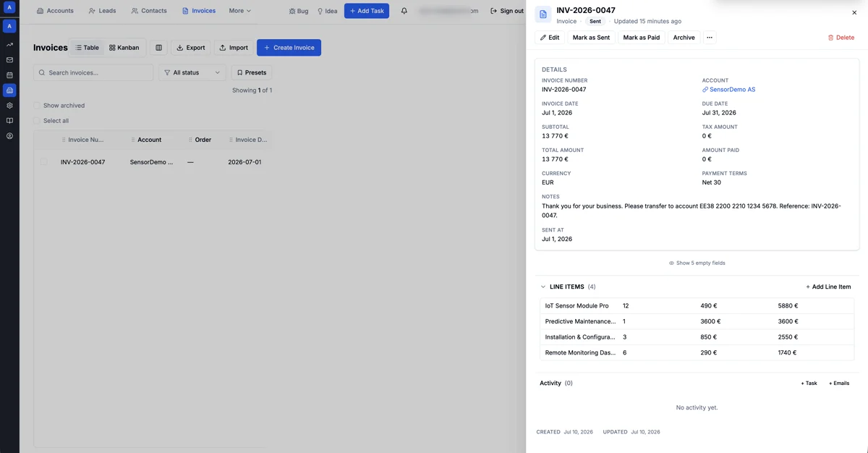Screen dimensions: 868x453
Task: Click Mark as Sent
Action: click(591, 38)
